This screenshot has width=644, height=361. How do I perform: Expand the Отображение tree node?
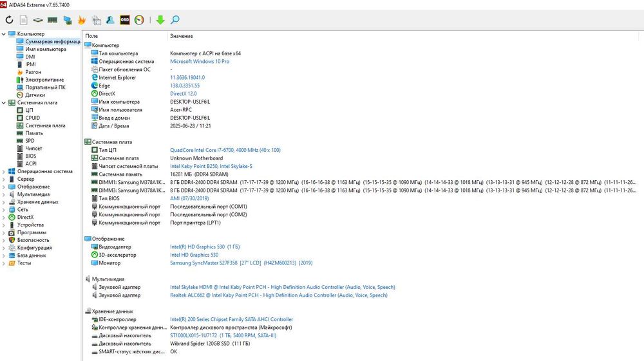click(4, 187)
